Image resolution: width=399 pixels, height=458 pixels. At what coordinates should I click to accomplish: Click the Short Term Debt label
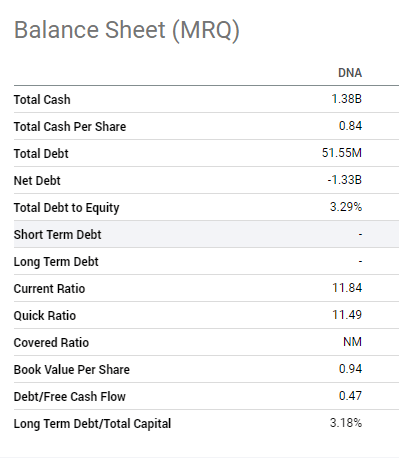(x=57, y=235)
